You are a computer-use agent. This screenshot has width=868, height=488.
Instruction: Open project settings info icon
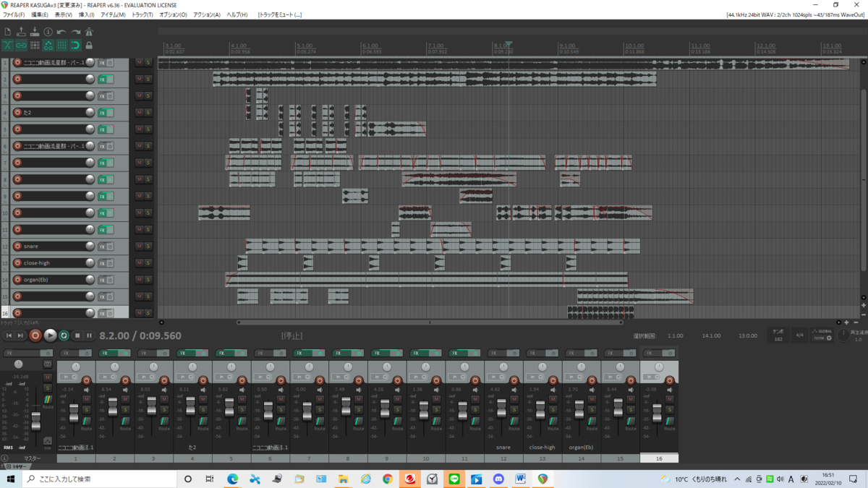48,32
